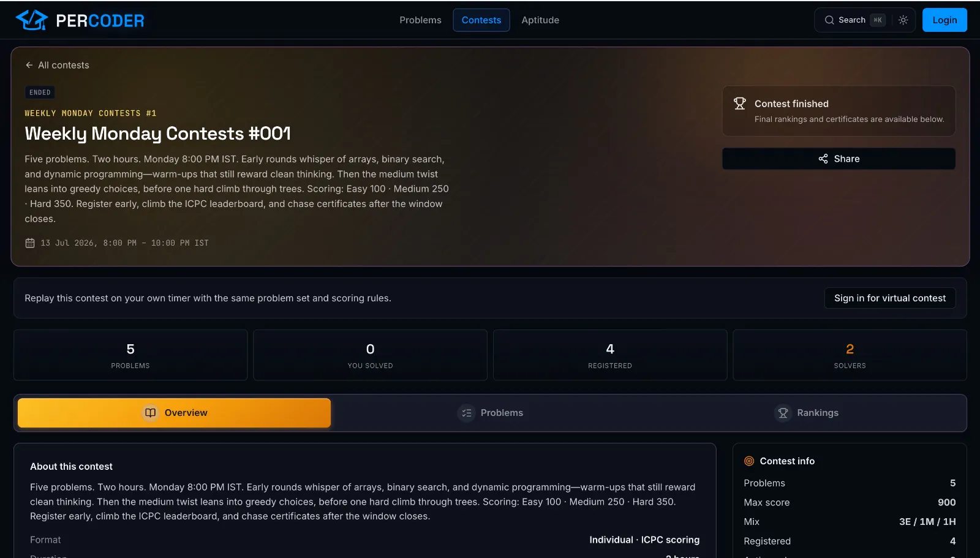Switch to the contest Problems tab

(x=490, y=413)
